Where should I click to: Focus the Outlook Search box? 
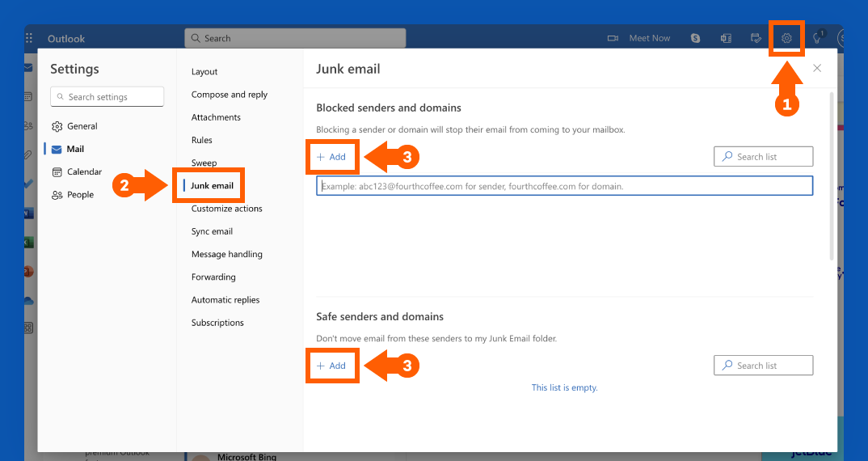[x=295, y=38]
